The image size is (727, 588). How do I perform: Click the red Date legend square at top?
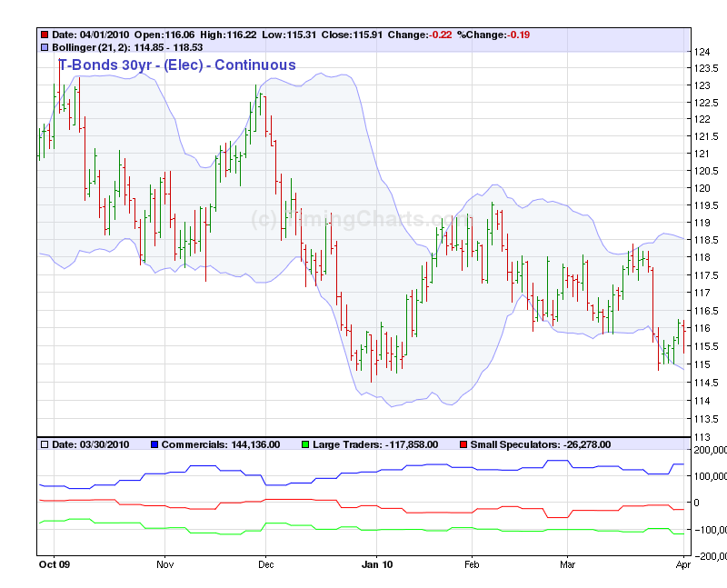click(x=44, y=35)
